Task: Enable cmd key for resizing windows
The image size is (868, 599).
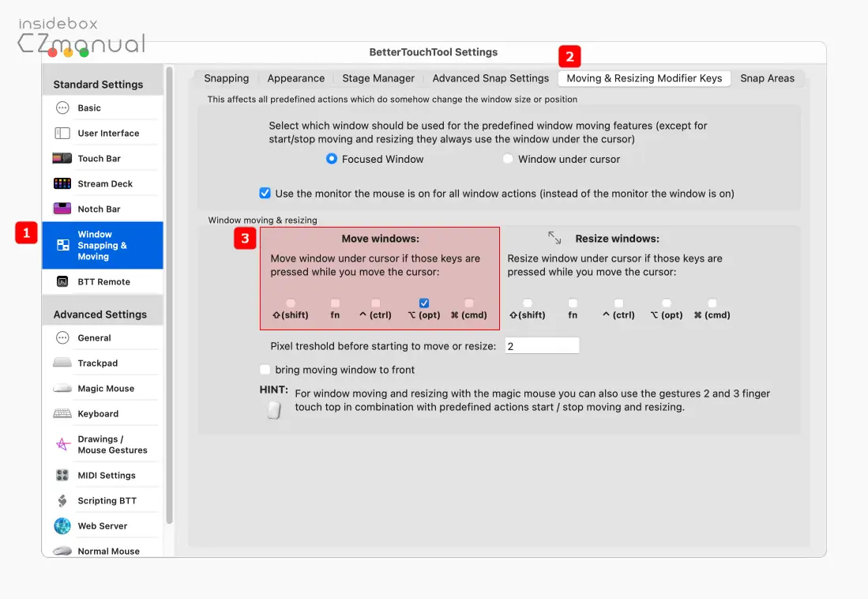Action: pos(712,303)
